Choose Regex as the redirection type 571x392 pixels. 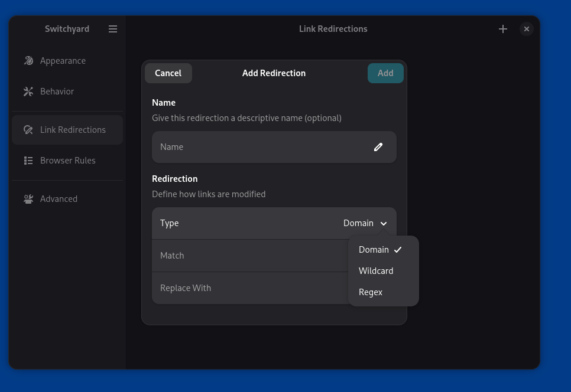pyautogui.click(x=371, y=292)
